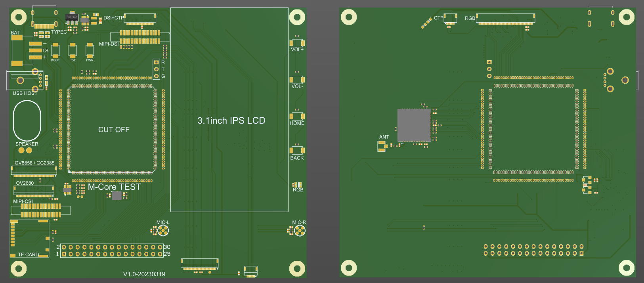The image size is (644, 283).
Task: Click the ANT antenna connector on back
Action: point(382,146)
